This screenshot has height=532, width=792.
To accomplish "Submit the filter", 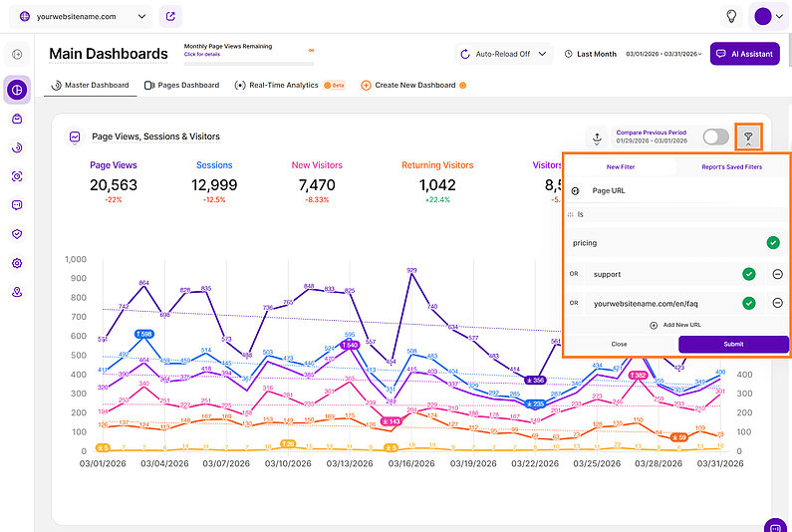I will pyautogui.click(x=733, y=344).
